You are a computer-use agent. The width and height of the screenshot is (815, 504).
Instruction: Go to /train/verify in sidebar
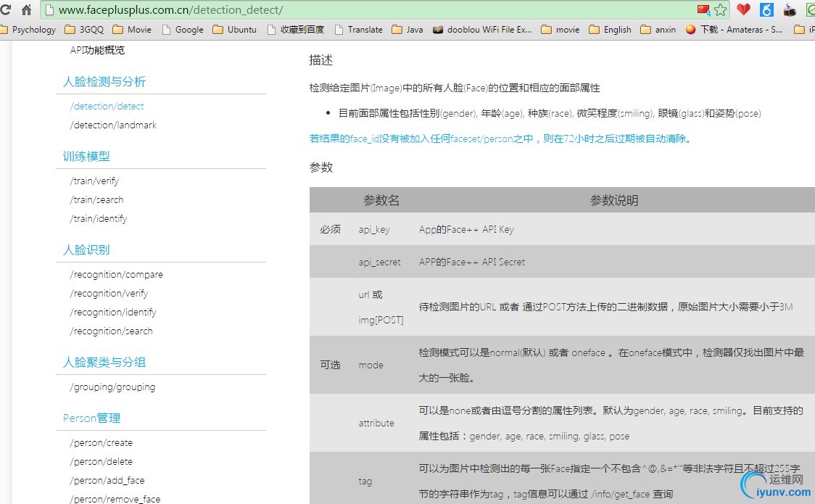click(x=94, y=181)
